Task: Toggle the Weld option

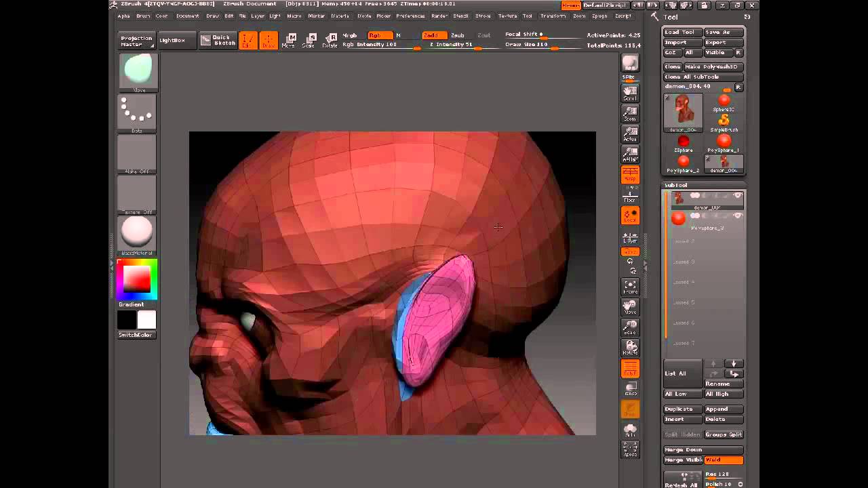Action: coord(724,460)
